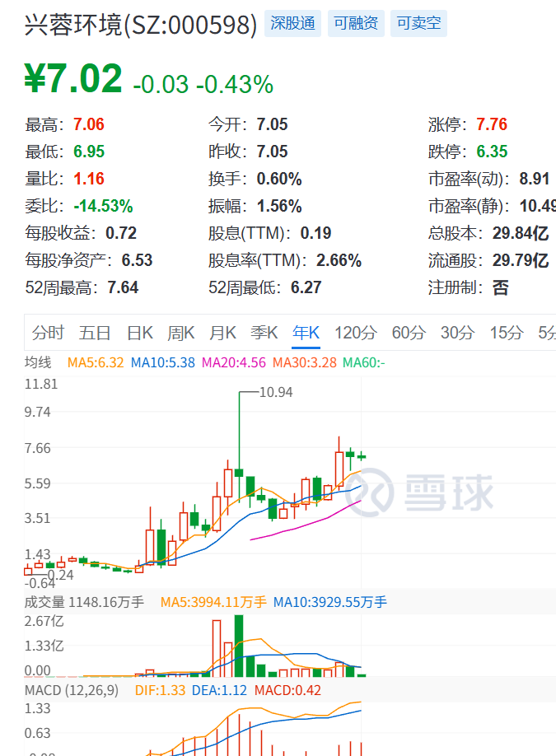This screenshot has width=556, height=756.
Task: Click the 股息(TTM) value 0.19
Action: pyautogui.click(x=315, y=233)
